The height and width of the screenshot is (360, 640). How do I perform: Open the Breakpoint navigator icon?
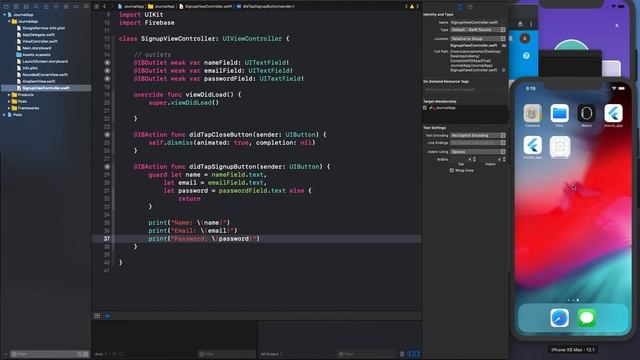coord(76,7)
